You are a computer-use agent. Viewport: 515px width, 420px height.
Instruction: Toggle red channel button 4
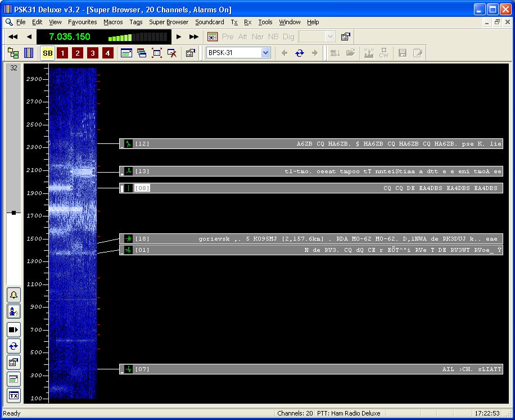coord(108,53)
